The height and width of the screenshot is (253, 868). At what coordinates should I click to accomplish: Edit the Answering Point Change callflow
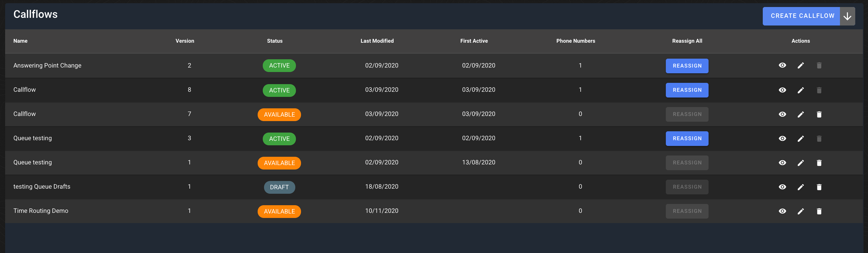[x=801, y=65]
